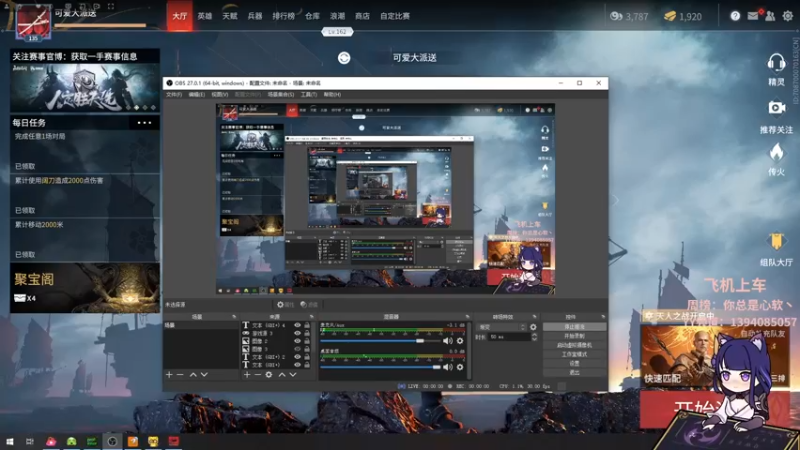Adjust the 麦克风/Aux volume slider
The height and width of the screenshot is (450, 800).
380,341
